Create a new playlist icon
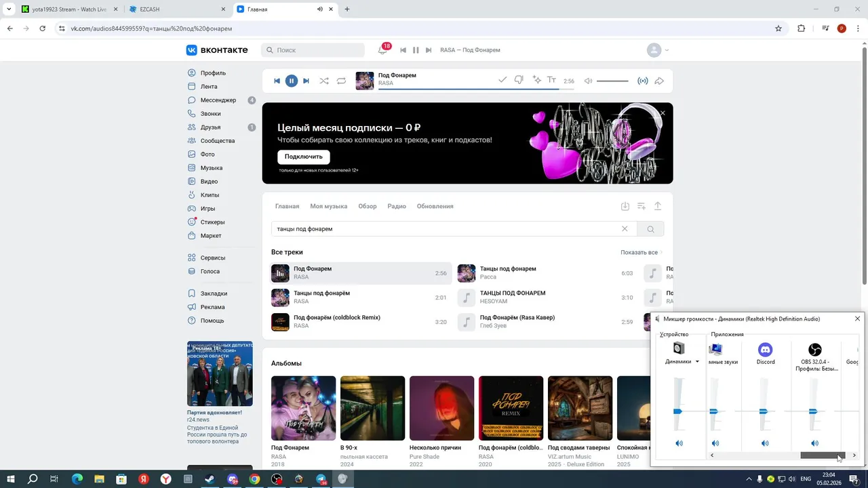This screenshot has height=488, width=868. [642, 206]
